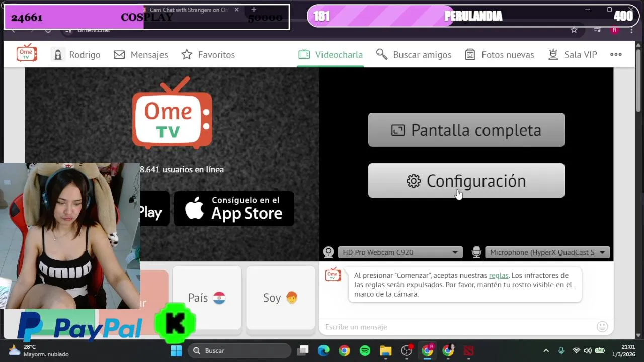
Task: Click the Pantalla completa button
Action: tap(466, 130)
